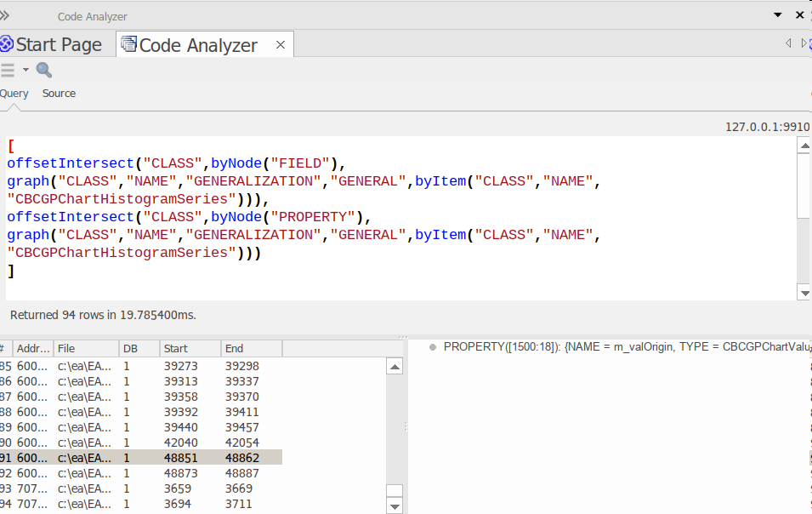The width and height of the screenshot is (812, 514).
Task: Click the Start Page tab icon
Action: point(7,44)
